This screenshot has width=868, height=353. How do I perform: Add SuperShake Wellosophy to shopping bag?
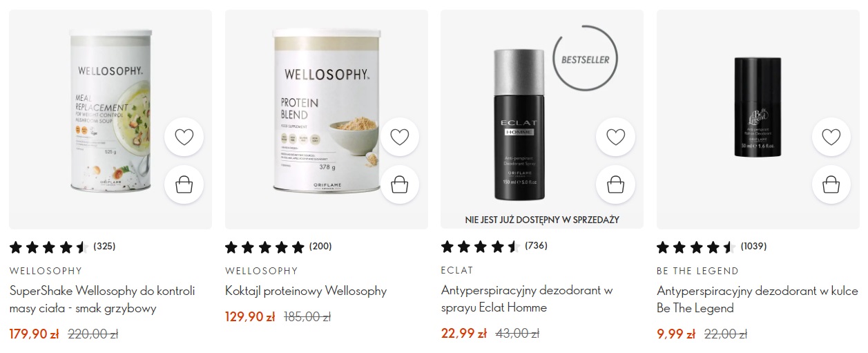tap(184, 184)
